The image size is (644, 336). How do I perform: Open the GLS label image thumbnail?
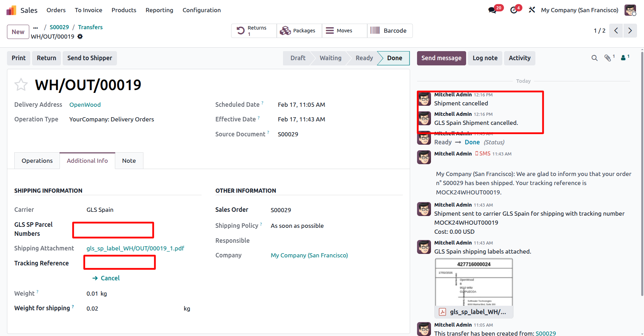click(x=474, y=282)
